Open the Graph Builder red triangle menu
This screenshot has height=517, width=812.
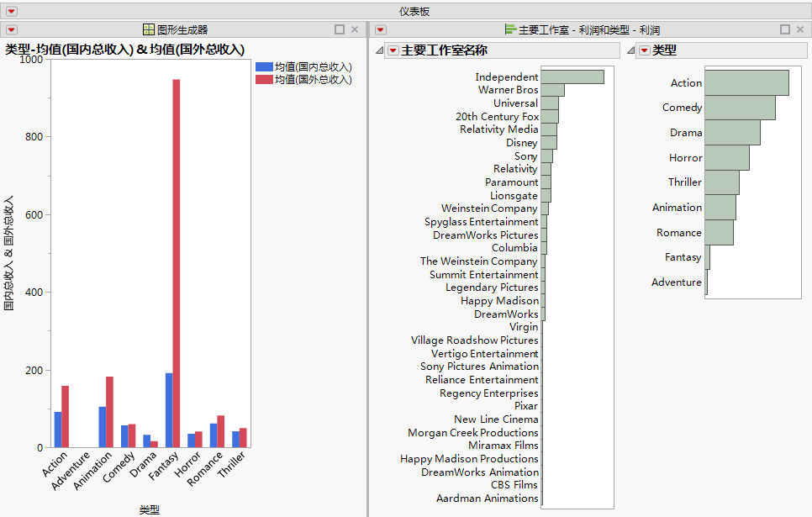12,30
